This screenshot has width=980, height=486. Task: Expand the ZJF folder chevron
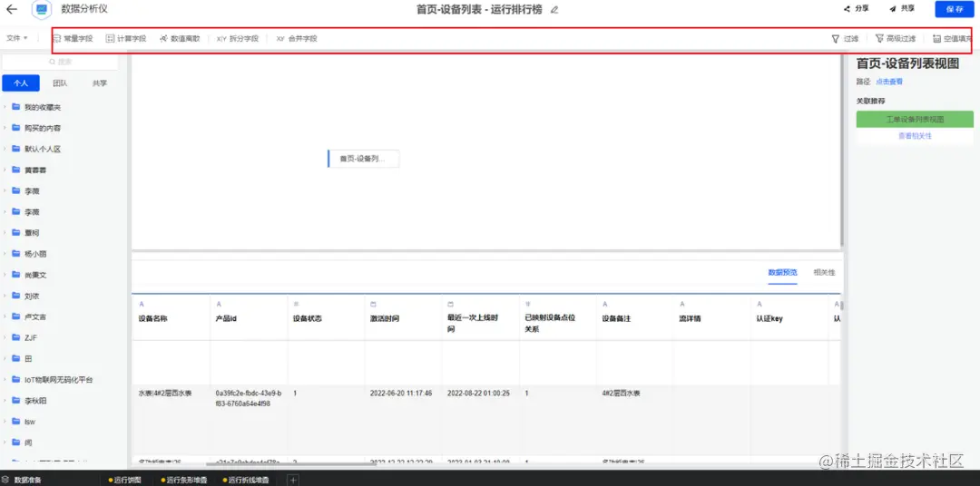[5, 337]
